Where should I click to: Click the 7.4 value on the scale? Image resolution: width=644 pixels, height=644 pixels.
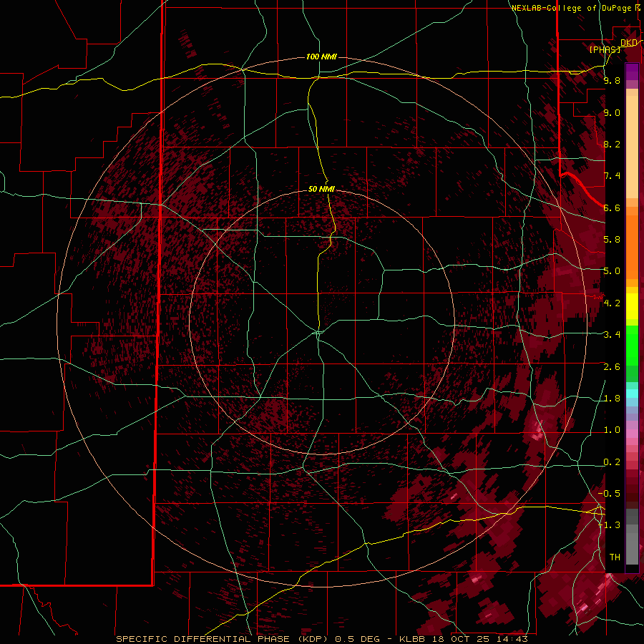coord(612,176)
